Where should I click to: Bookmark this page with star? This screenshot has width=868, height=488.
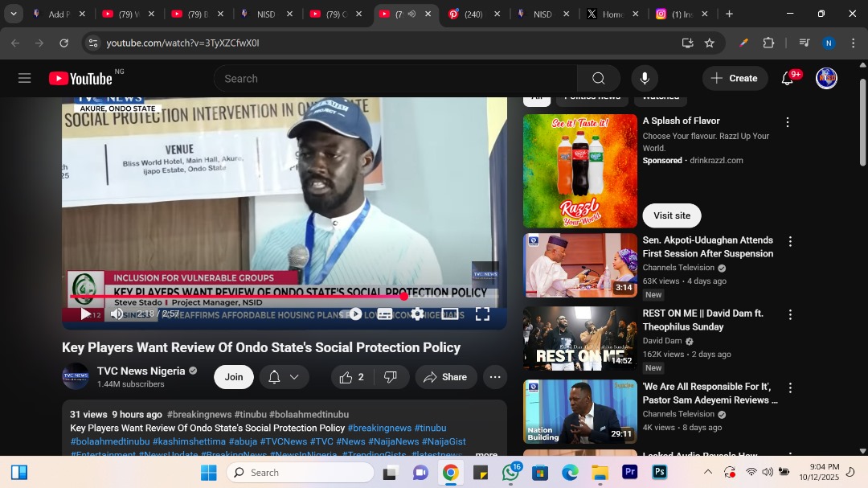pyautogui.click(x=709, y=43)
